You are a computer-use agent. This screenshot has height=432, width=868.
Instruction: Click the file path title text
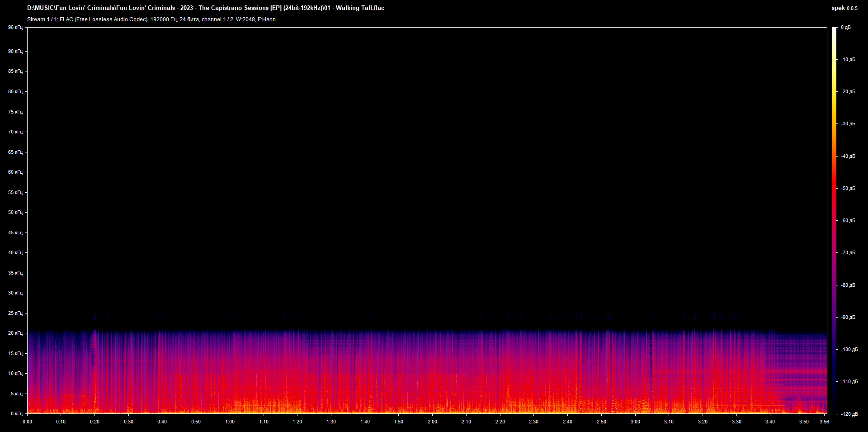pyautogui.click(x=206, y=8)
